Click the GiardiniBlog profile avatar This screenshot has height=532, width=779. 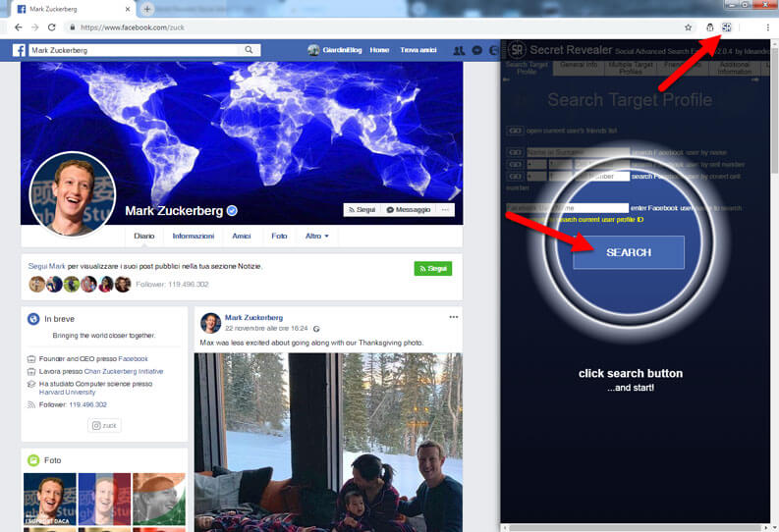[x=313, y=50]
